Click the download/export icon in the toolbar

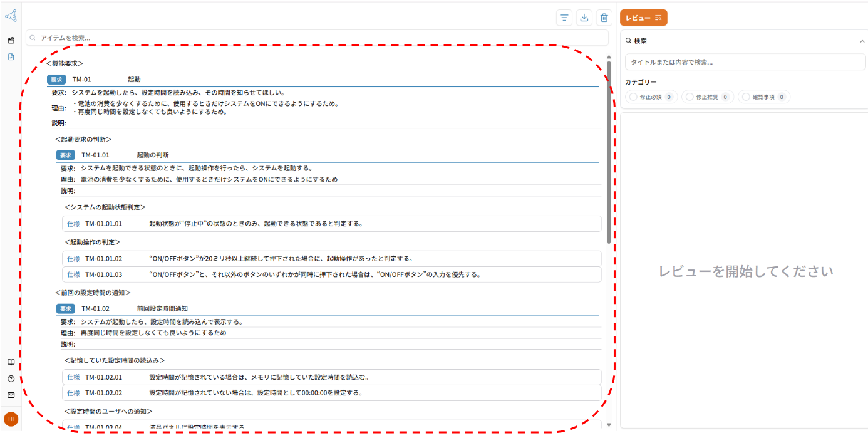(x=584, y=18)
